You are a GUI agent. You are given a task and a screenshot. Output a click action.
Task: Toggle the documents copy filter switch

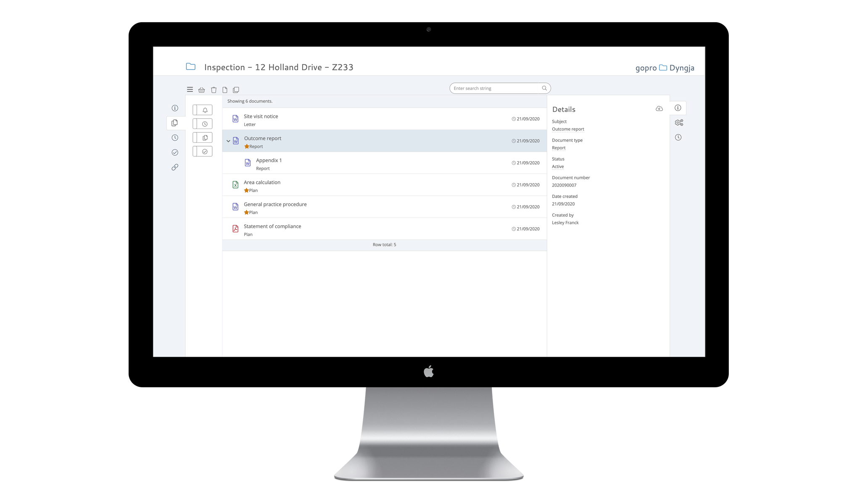click(203, 138)
